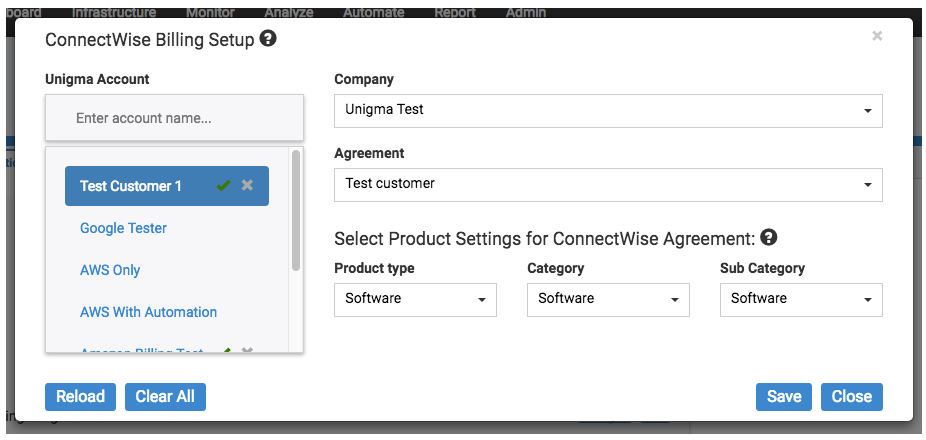This screenshot has width=926, height=440.
Task: Close dialog with top-right X icon
Action: pos(877,36)
